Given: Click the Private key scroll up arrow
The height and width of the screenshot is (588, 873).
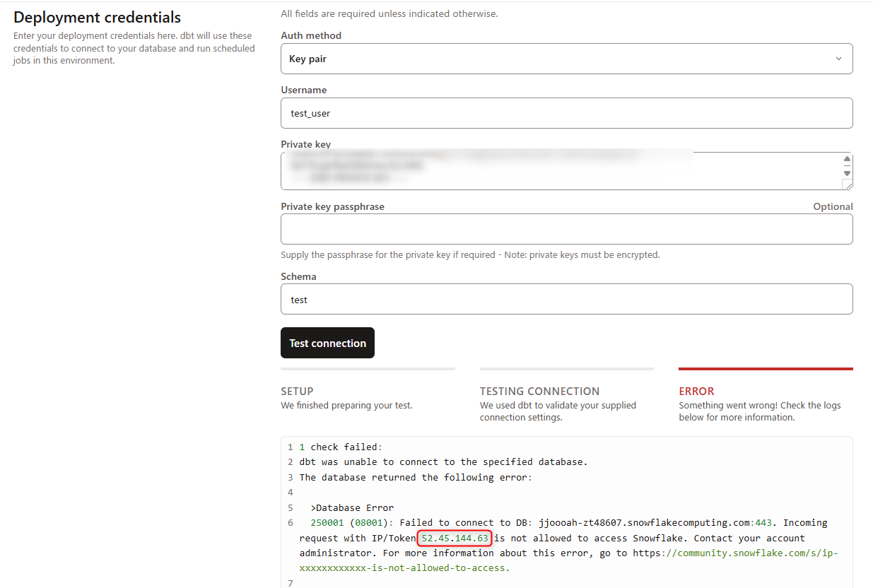Looking at the screenshot, I should pos(847,159).
